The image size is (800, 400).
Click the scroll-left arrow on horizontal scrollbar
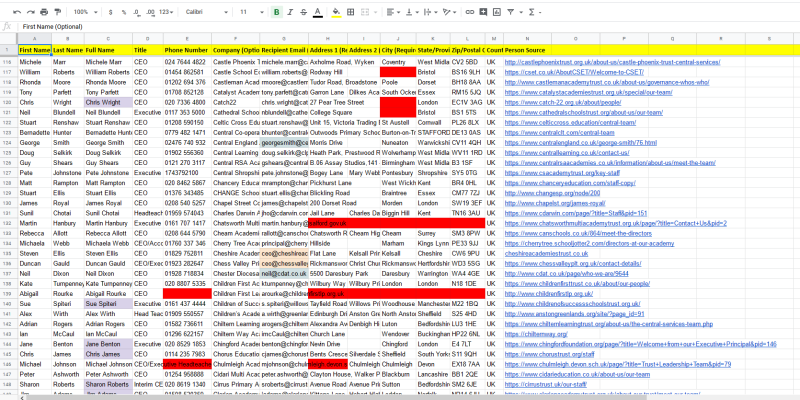tap(21, 397)
